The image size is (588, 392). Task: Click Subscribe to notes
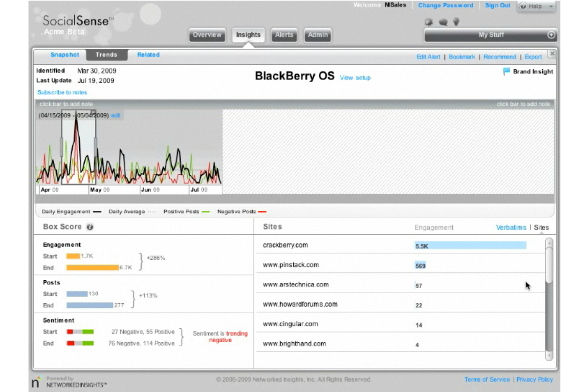[62, 92]
